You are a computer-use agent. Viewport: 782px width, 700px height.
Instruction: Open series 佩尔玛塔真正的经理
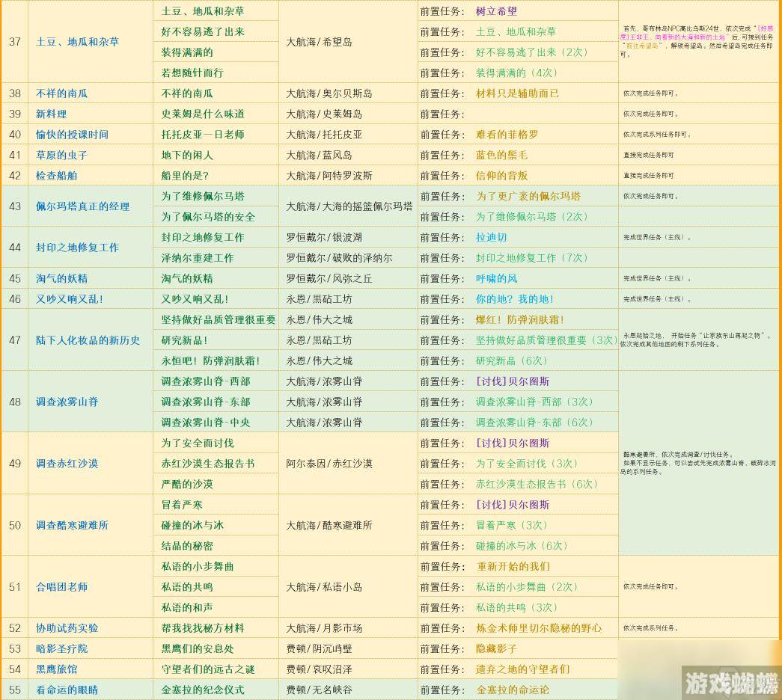pos(82,206)
